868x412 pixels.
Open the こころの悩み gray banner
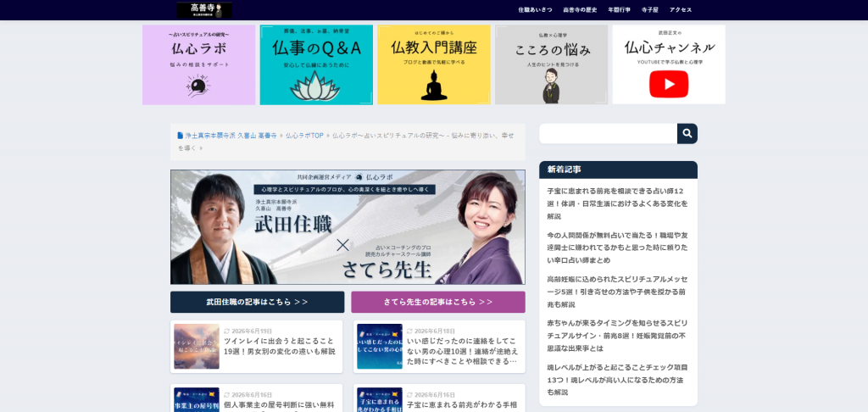click(x=551, y=64)
